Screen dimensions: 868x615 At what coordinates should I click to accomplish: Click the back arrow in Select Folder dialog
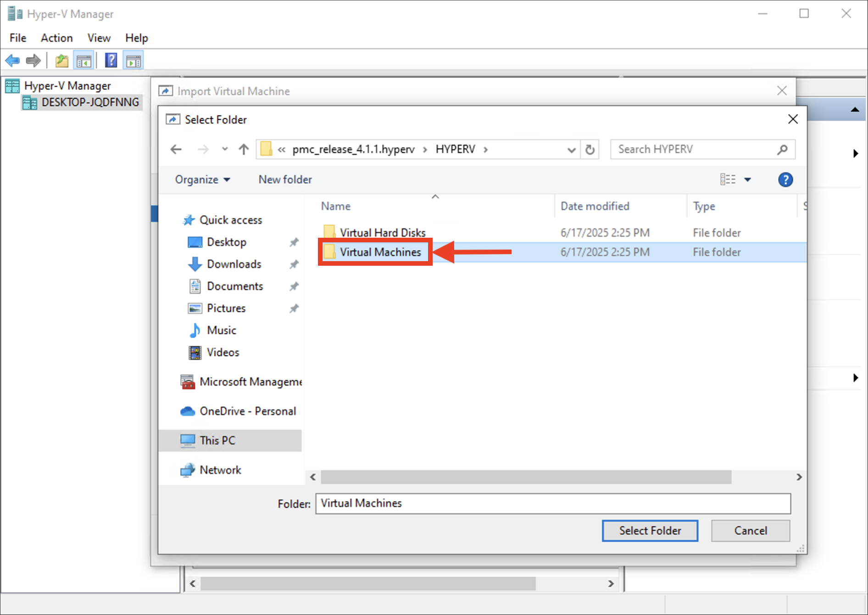pyautogui.click(x=176, y=149)
